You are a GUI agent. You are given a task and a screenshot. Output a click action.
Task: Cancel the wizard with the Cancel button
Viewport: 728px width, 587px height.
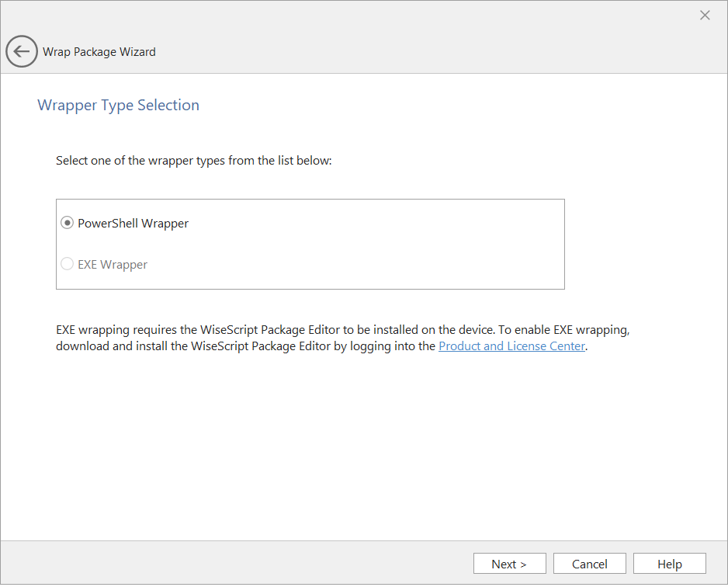click(x=589, y=564)
